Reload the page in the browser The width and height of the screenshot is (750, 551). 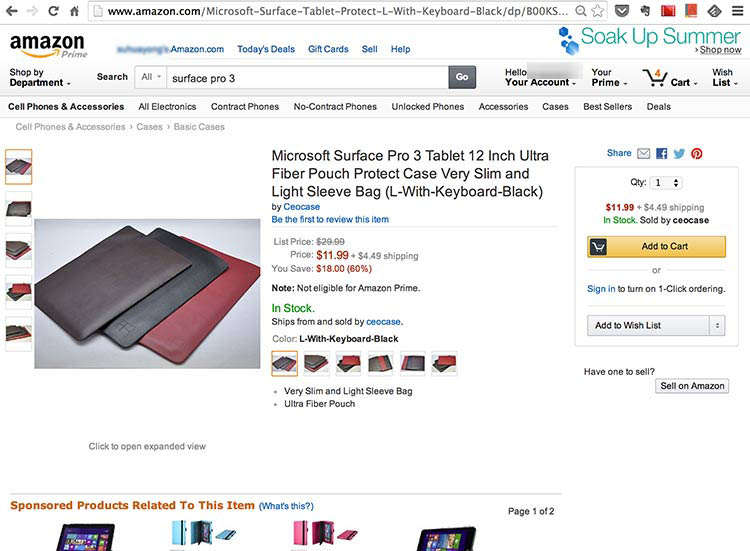[52, 12]
